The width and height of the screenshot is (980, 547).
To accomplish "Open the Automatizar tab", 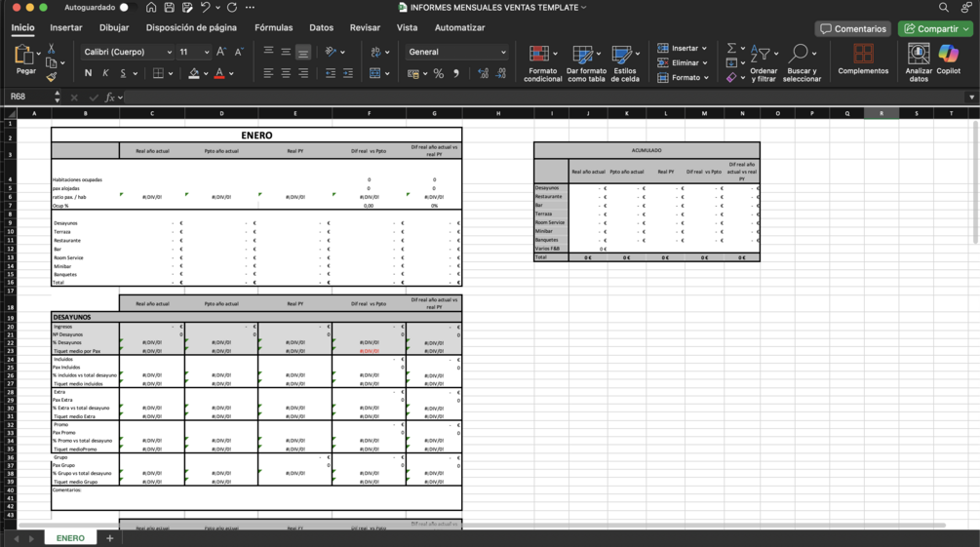I will click(459, 27).
